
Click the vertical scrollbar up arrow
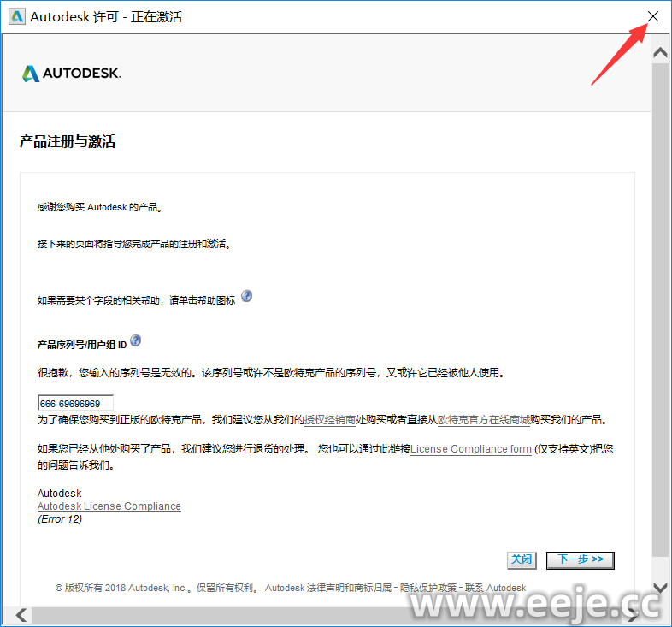tap(660, 52)
